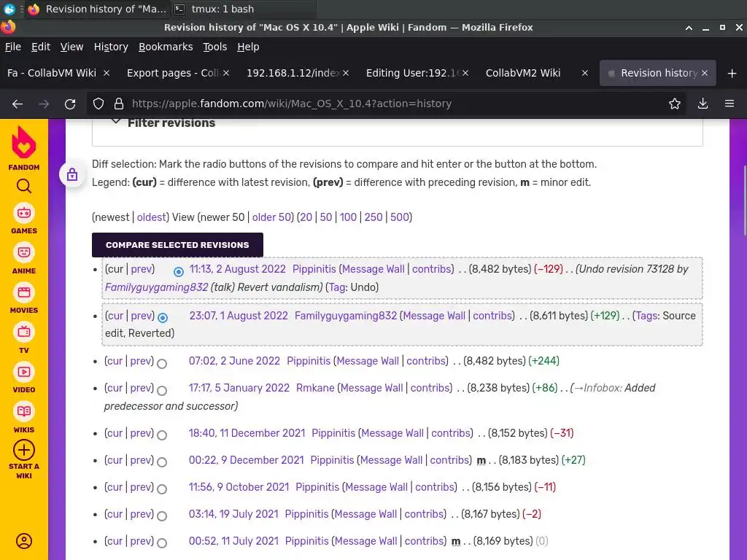Open Rmkane user page link
The width and height of the screenshot is (747, 560).
tap(315, 388)
